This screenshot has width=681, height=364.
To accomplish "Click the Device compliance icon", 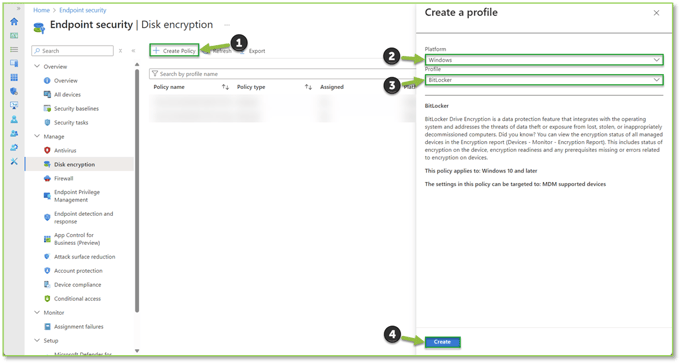I will (x=47, y=285).
